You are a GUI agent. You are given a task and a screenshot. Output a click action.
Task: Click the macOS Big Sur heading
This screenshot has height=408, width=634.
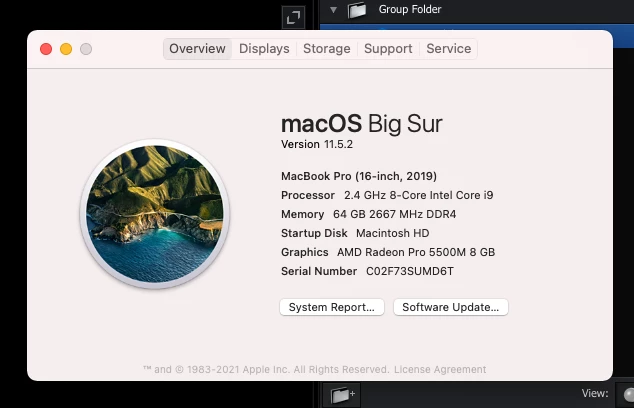(361, 124)
